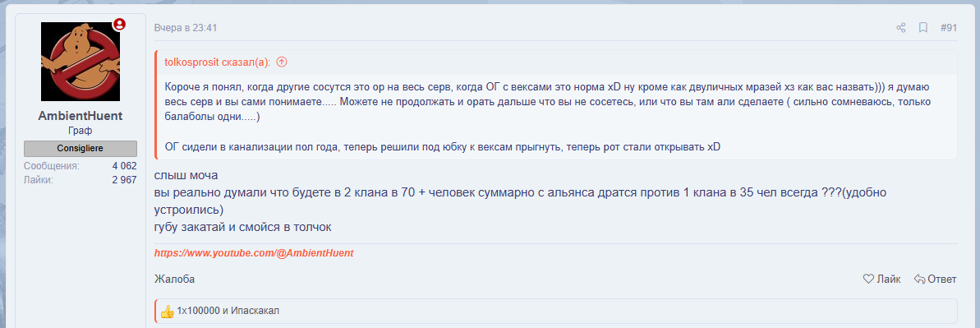The height and width of the screenshot is (328, 980).
Task: Click the red user status badge on the avatar
Action: pos(119,25)
